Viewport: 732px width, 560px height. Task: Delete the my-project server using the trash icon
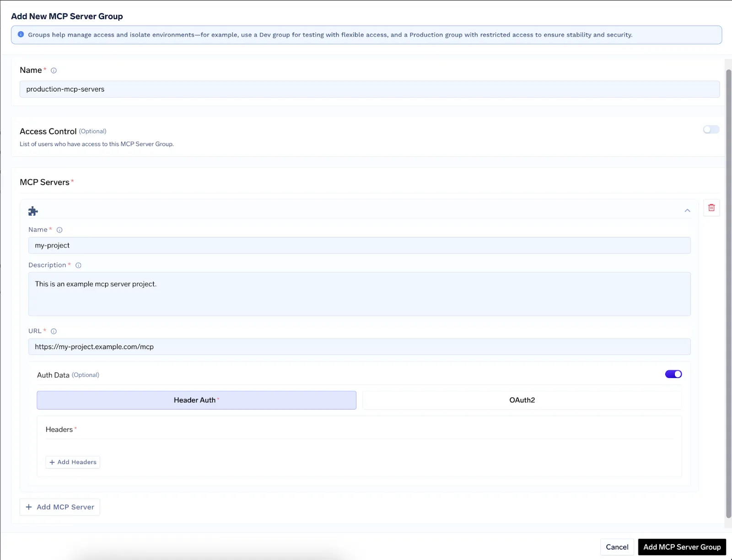coord(712,208)
